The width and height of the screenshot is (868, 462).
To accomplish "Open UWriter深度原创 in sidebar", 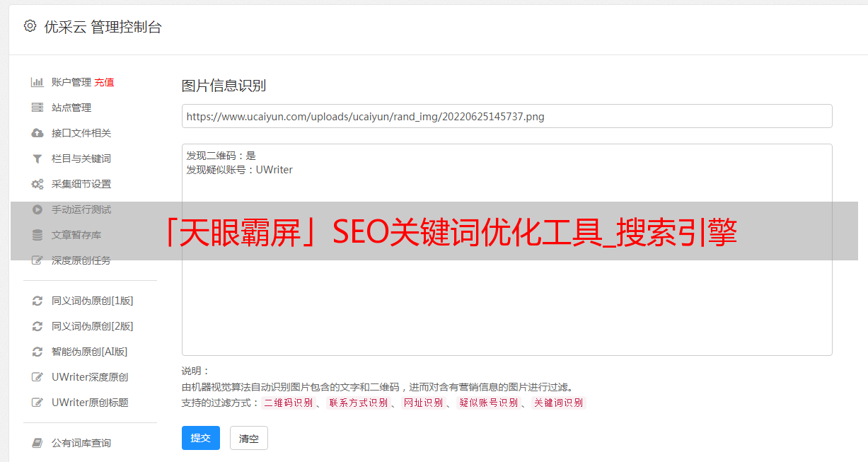I will (90, 377).
